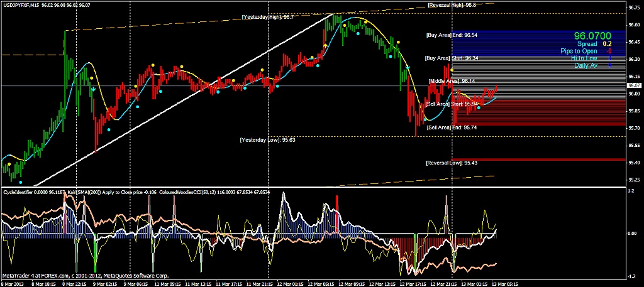Select the [Yesterday Low]: 95.63 label

point(267,140)
